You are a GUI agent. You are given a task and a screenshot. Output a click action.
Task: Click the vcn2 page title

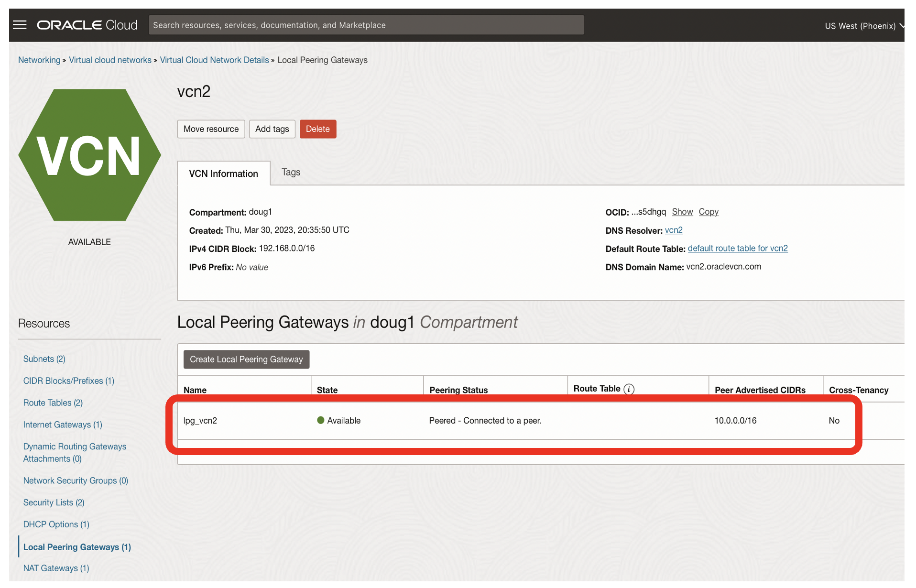[x=194, y=91]
